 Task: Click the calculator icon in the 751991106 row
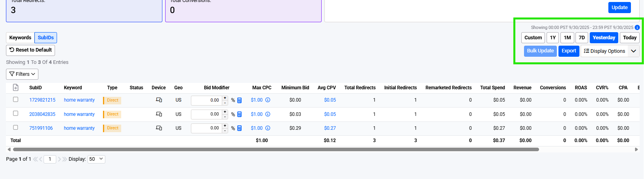239,128
